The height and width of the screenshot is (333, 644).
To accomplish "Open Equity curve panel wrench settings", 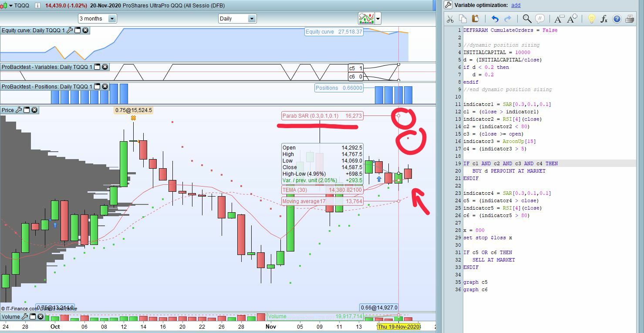I will pos(69,30).
